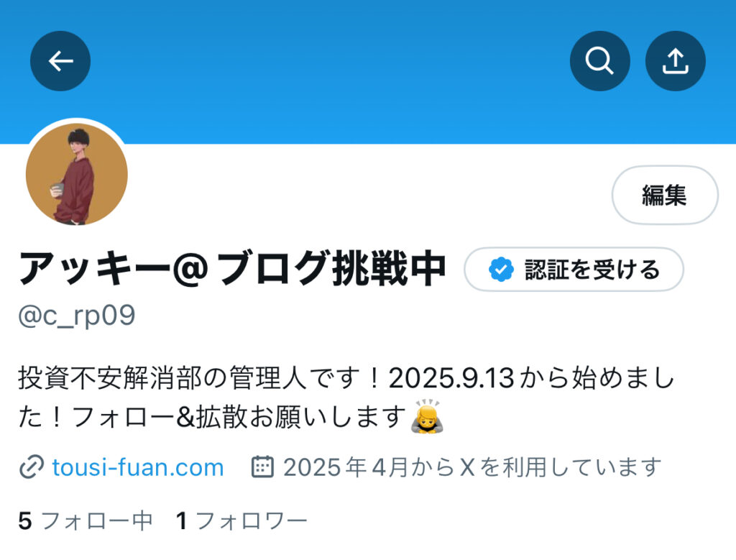Image resolution: width=736 pixels, height=560 pixels.
Task: Select the 認証を受ける get verified button
Action: click(x=574, y=270)
